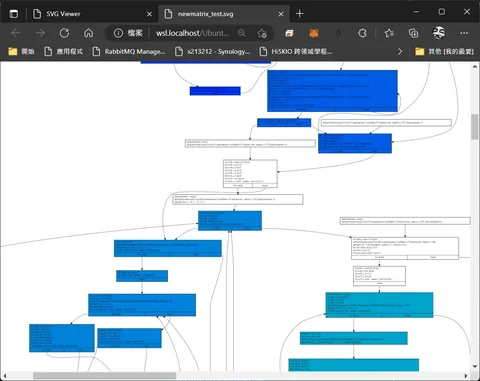Maximize the browser window
The height and width of the screenshot is (381, 480).
tap(442, 12)
